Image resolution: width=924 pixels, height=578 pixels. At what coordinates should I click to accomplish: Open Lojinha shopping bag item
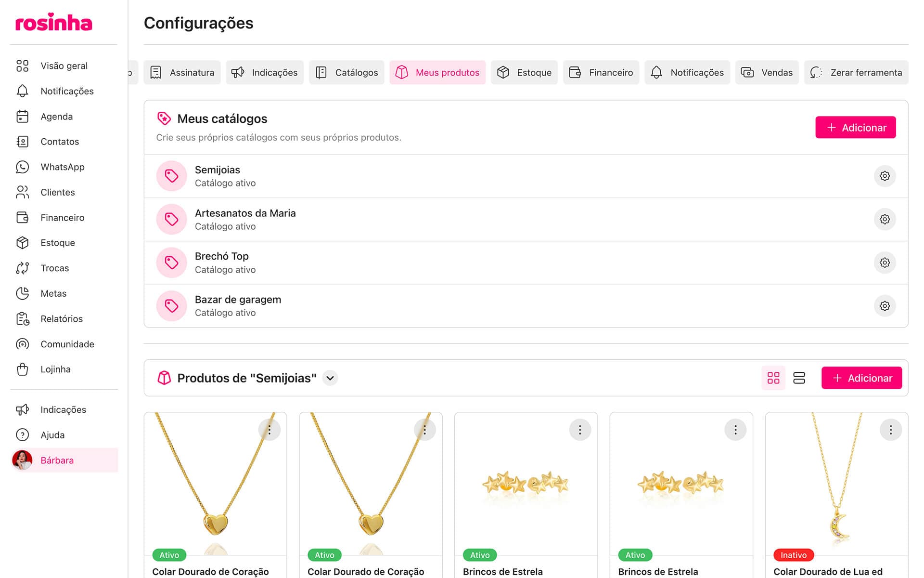coord(55,369)
